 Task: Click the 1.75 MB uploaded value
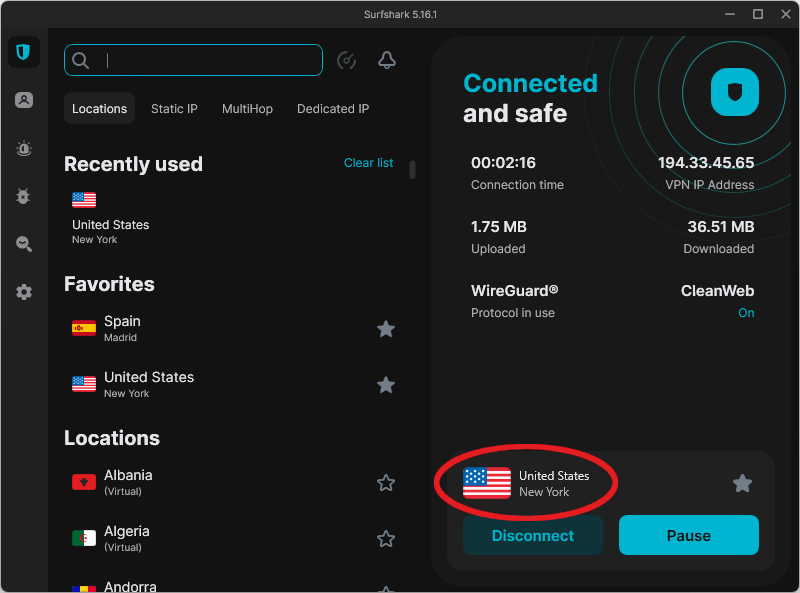coord(498,227)
